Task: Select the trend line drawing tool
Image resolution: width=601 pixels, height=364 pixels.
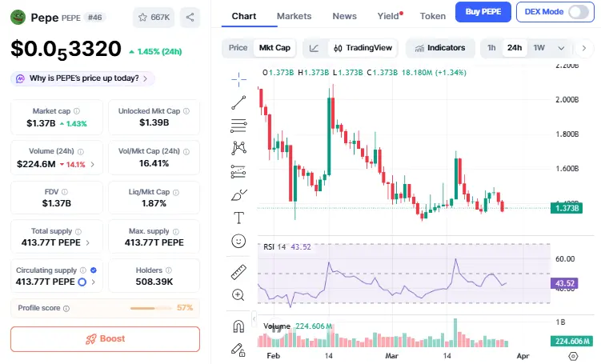Action: click(x=238, y=102)
